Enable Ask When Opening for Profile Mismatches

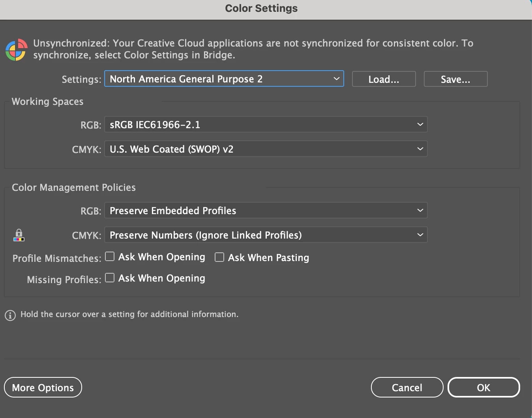tap(110, 257)
